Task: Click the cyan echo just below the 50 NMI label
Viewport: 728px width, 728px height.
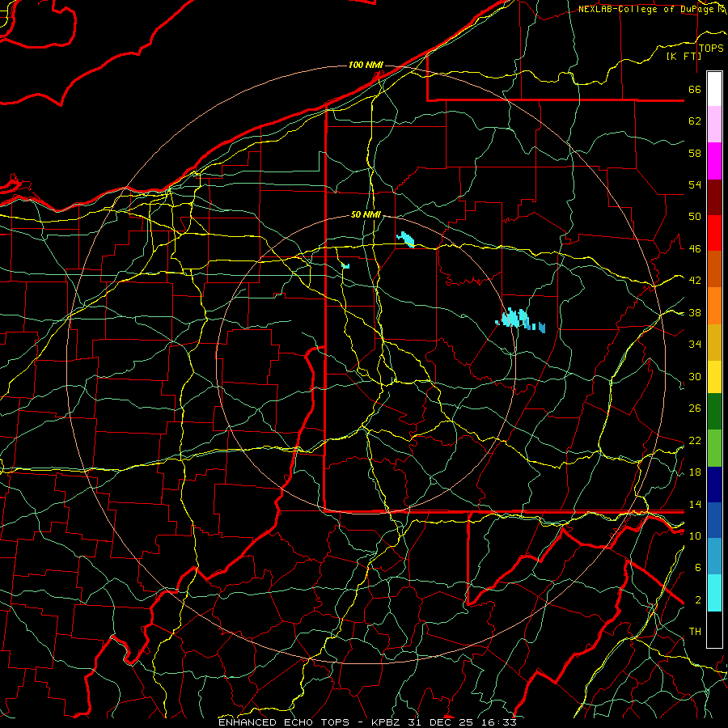Action: click(406, 239)
